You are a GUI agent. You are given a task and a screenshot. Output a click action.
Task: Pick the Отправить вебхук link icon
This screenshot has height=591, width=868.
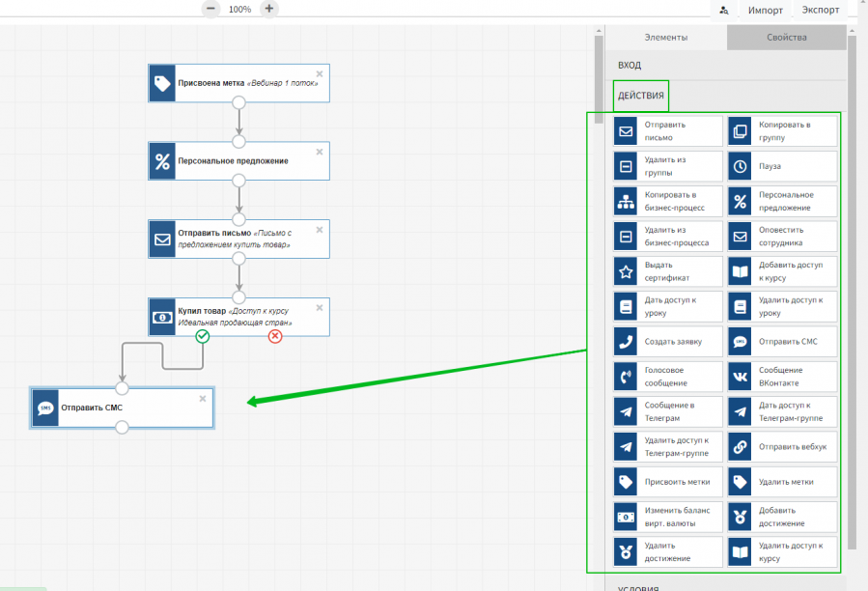(x=740, y=446)
